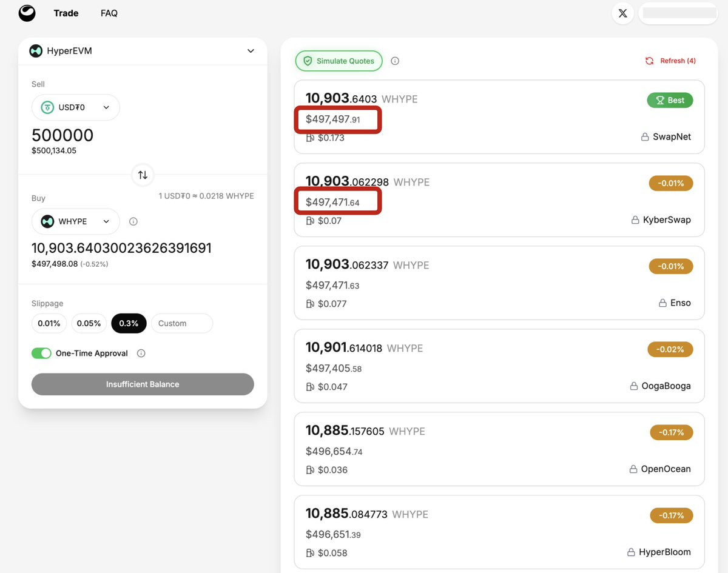Click the buy amount 10,903.64 field
728x573 pixels.
121,248
